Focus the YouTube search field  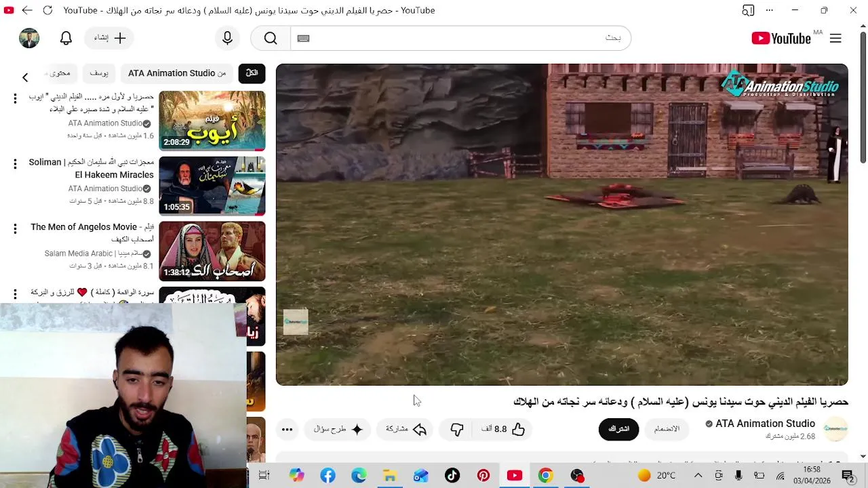461,39
